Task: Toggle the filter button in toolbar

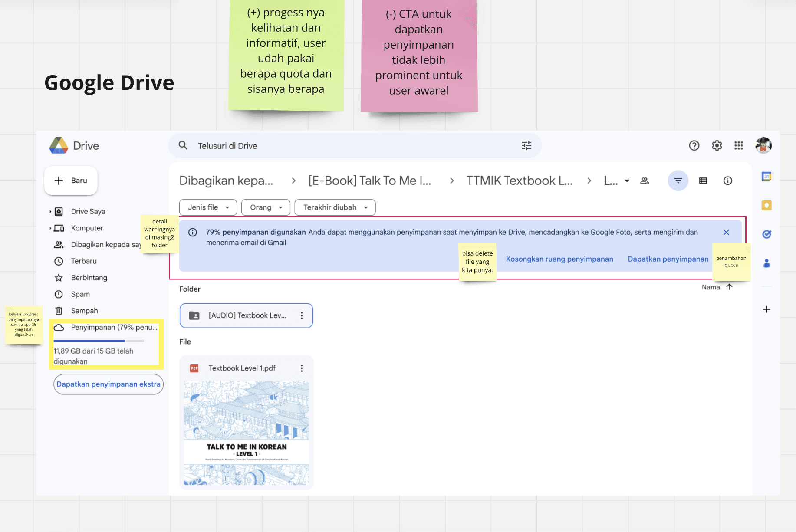Action: pyautogui.click(x=678, y=181)
